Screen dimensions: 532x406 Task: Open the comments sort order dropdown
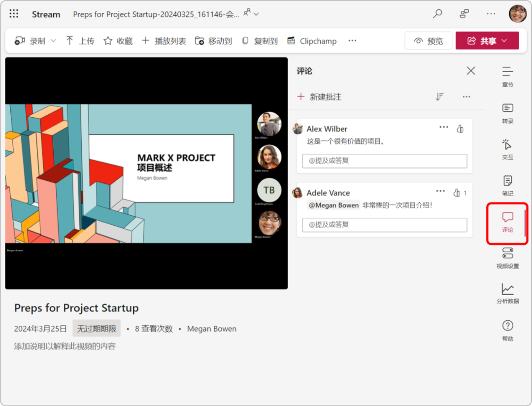pyautogui.click(x=439, y=97)
